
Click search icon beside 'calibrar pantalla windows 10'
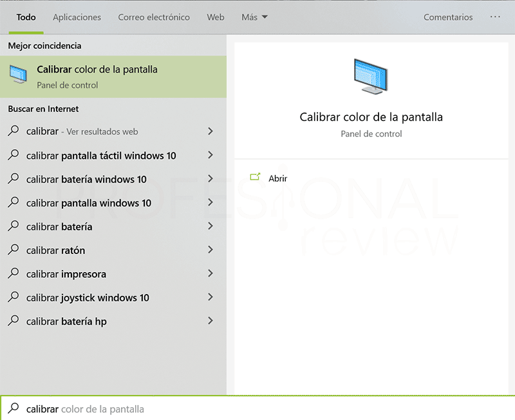click(14, 202)
